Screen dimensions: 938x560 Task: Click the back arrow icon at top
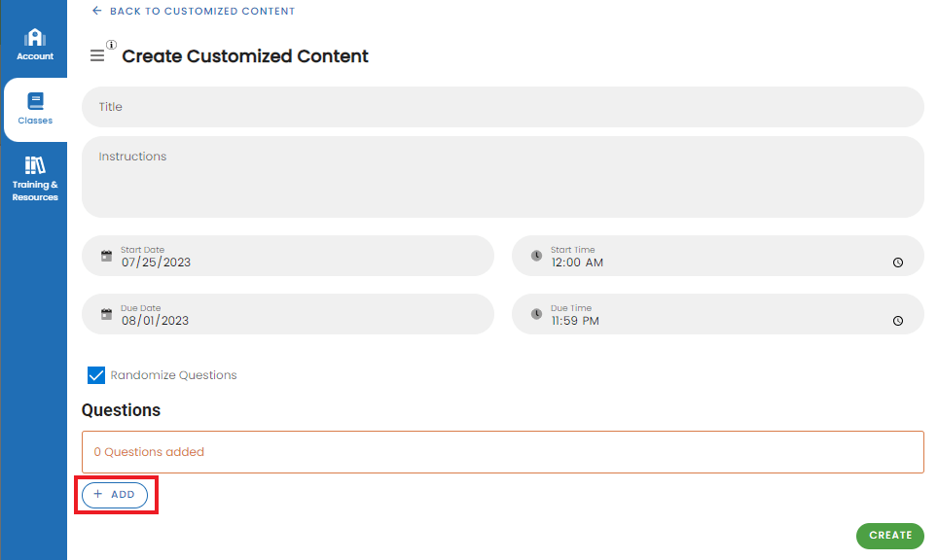tap(96, 11)
